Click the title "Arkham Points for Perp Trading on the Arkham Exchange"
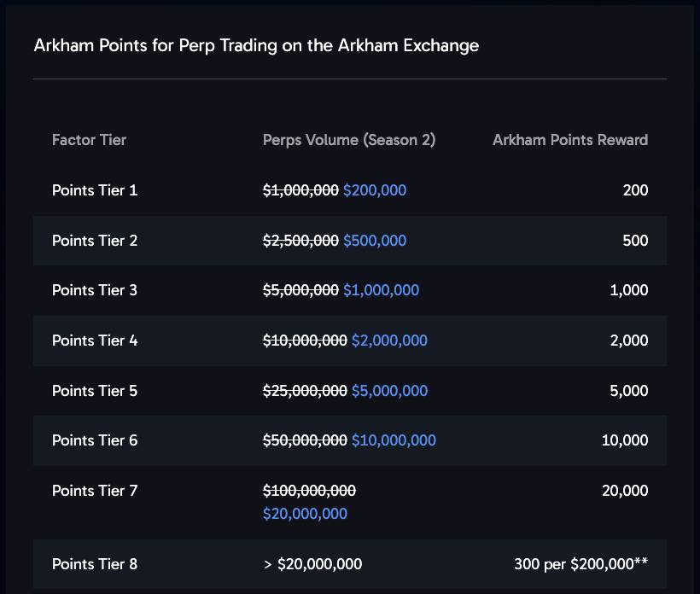The width and height of the screenshot is (700, 594). tap(256, 46)
